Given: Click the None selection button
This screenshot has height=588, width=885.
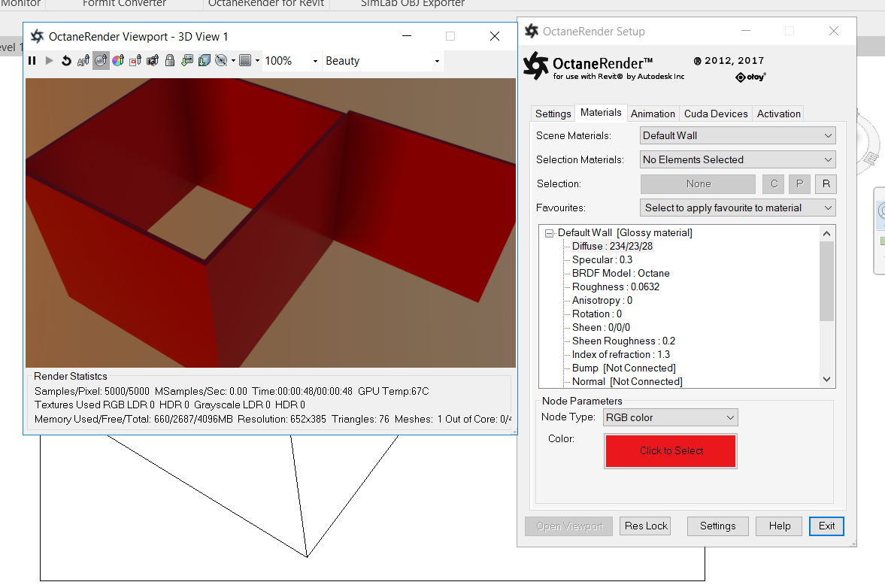Looking at the screenshot, I should [x=699, y=184].
